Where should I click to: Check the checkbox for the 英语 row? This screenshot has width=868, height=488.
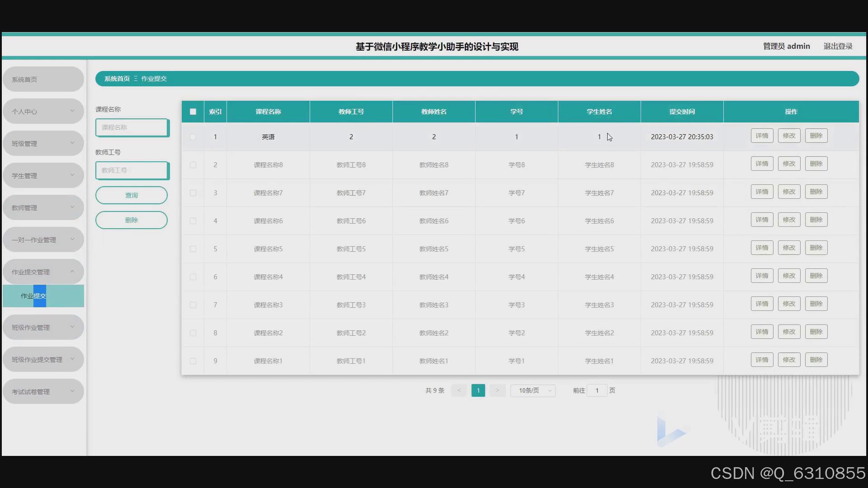193,137
